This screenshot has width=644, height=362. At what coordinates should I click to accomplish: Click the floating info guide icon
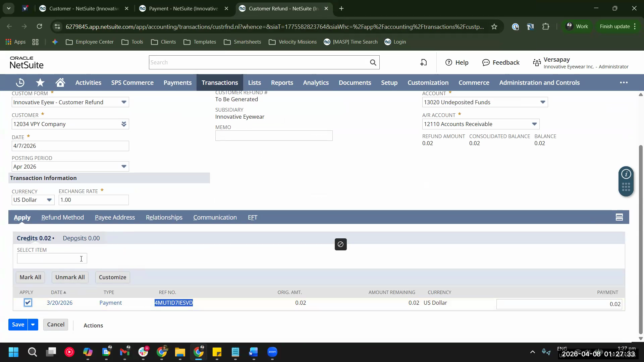(x=626, y=174)
